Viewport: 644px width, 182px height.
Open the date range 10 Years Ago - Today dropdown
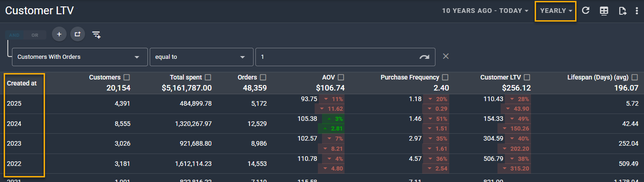pos(485,11)
